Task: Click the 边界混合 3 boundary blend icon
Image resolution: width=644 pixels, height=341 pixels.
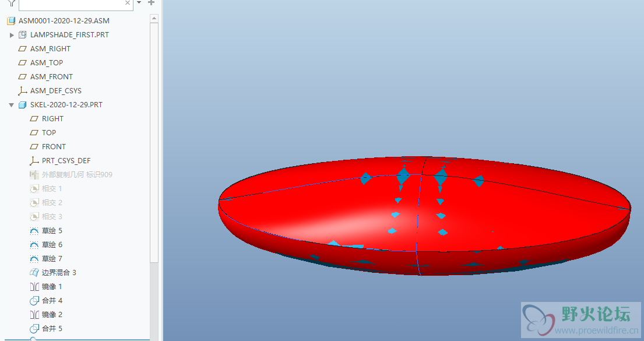Action: [x=34, y=272]
